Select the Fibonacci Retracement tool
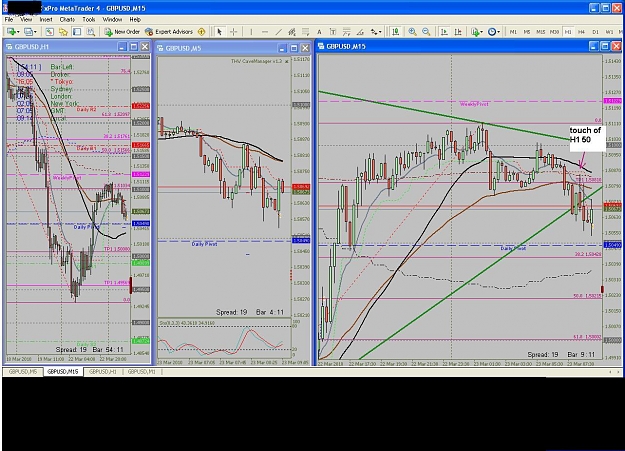 (x=306, y=32)
